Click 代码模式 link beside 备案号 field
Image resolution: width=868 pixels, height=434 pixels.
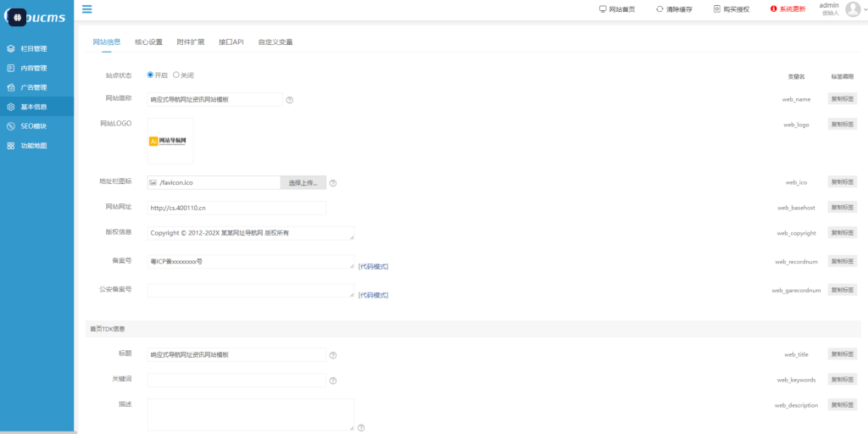click(373, 267)
